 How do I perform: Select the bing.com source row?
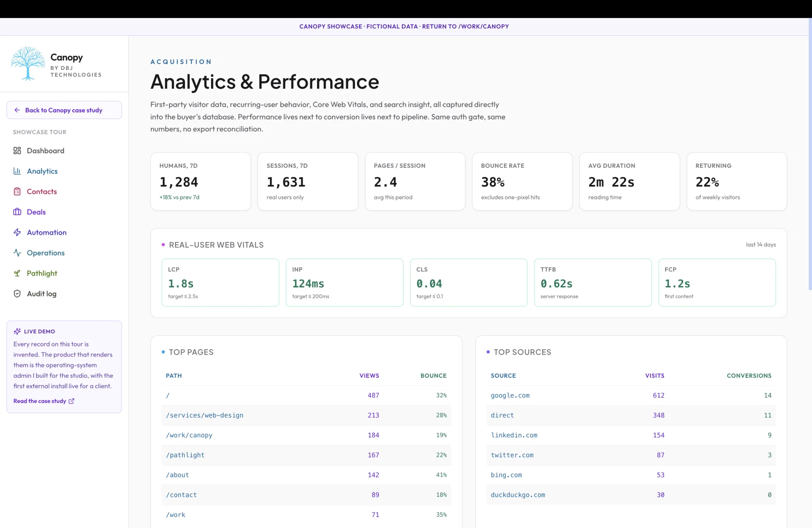coord(631,475)
